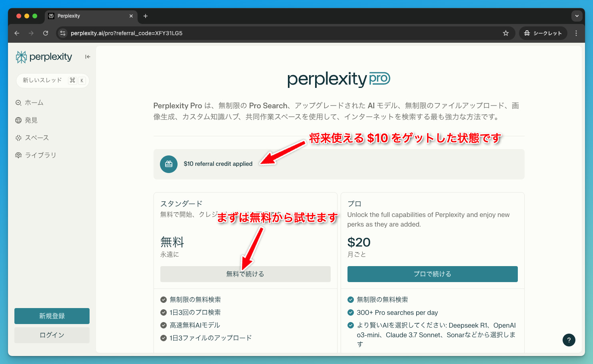
Task: Click the 新規登録 button
Action: tap(52, 316)
